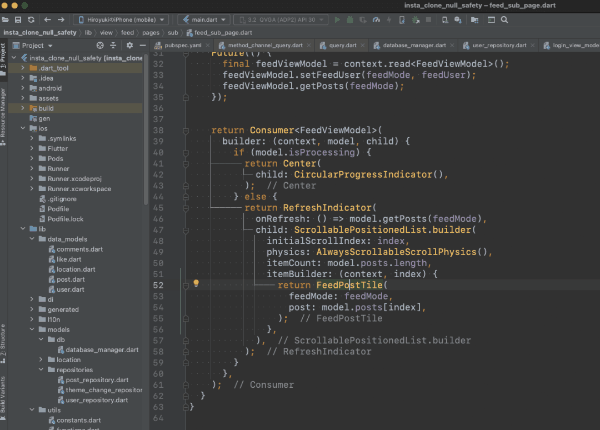The height and width of the screenshot is (430, 600).
Task: Click the 'pages' breadcrumb segment
Action: [x=151, y=33]
